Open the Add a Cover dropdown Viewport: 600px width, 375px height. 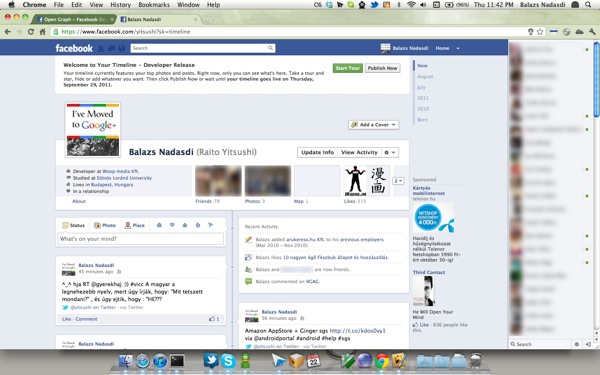pyautogui.click(x=373, y=125)
